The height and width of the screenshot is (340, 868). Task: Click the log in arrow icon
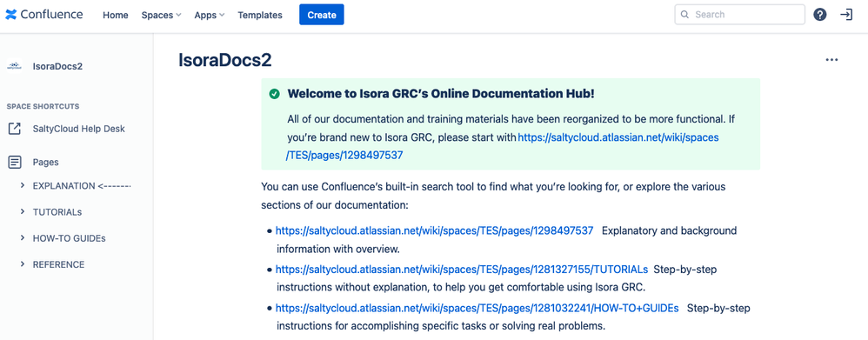846,15
